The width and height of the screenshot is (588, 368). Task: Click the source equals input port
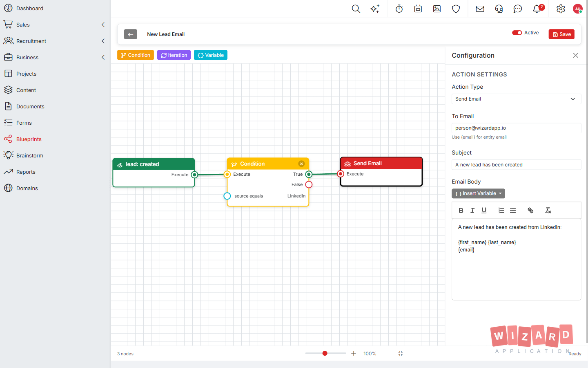tap(227, 196)
